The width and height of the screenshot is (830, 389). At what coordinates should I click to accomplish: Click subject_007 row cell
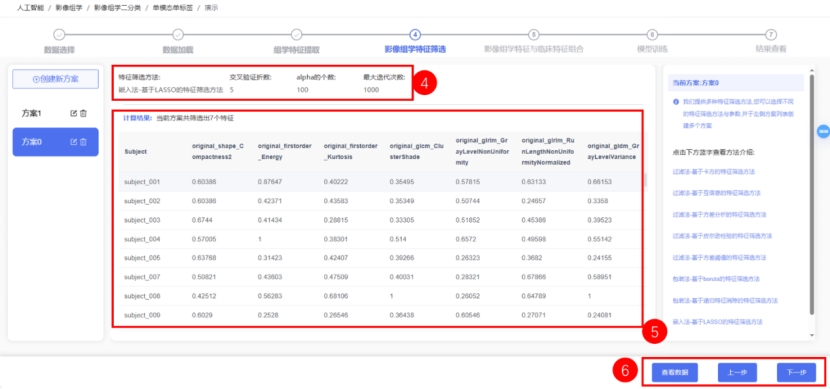pos(142,277)
